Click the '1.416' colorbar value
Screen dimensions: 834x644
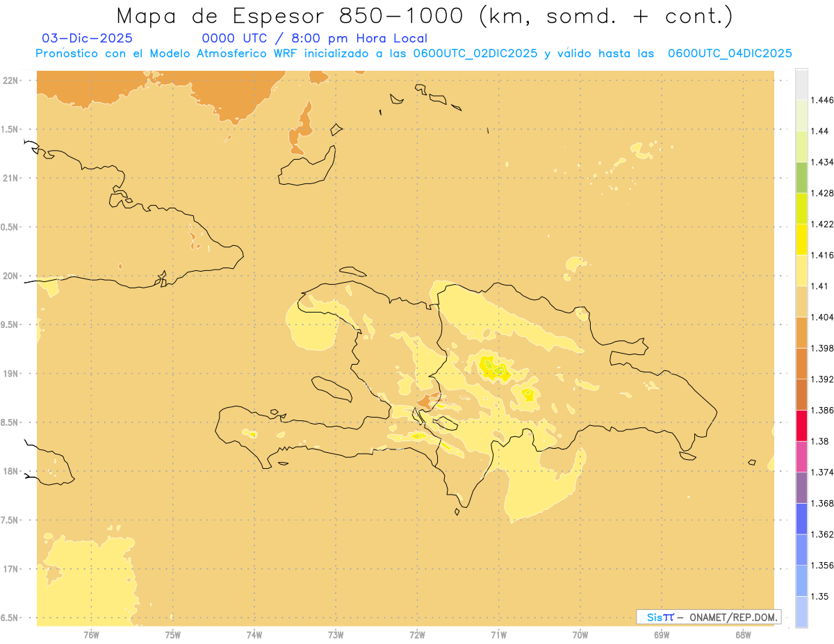(x=821, y=255)
